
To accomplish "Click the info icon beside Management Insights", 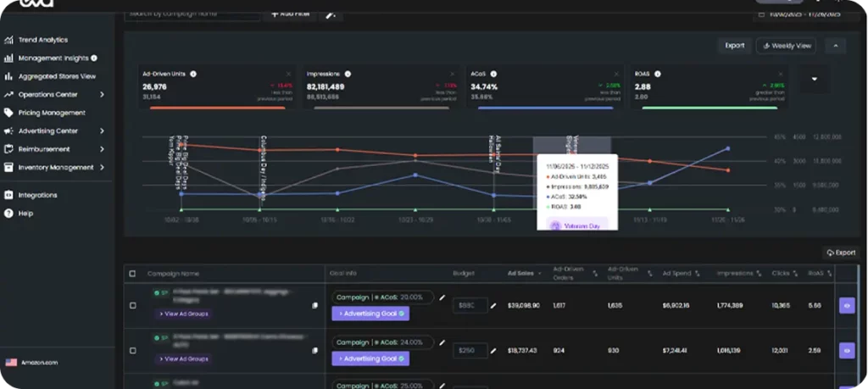I will 94,58.
